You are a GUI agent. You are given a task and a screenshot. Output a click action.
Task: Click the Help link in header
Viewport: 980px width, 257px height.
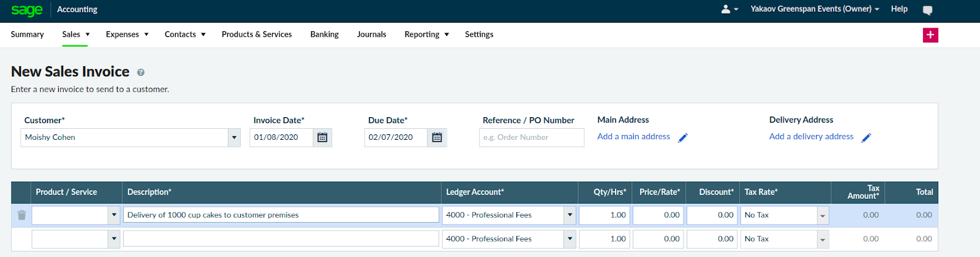click(899, 9)
